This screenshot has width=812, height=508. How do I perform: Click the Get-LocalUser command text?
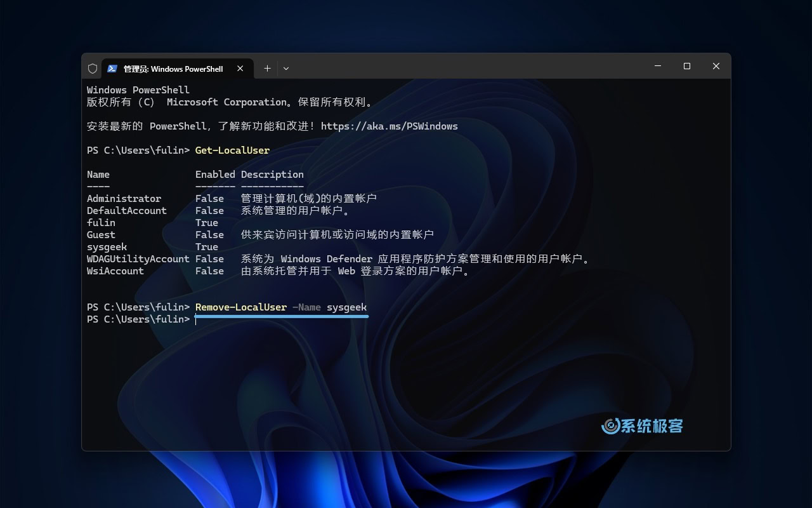click(x=233, y=150)
